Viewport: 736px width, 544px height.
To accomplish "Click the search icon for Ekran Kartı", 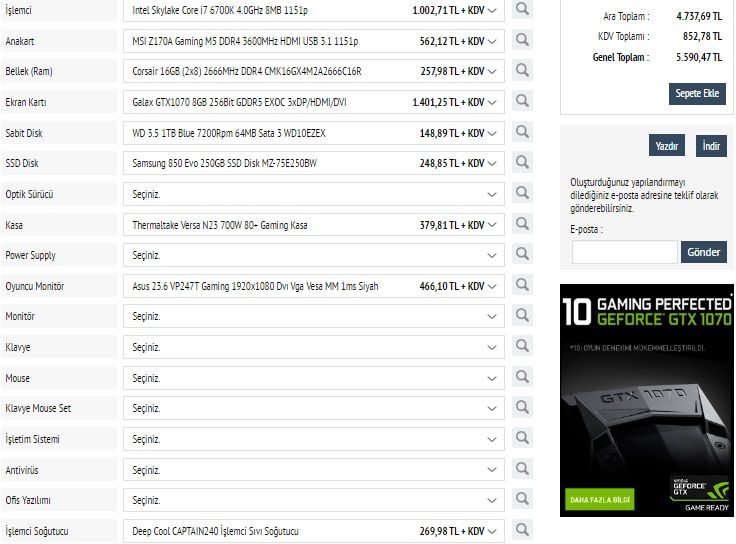I will pyautogui.click(x=522, y=101).
